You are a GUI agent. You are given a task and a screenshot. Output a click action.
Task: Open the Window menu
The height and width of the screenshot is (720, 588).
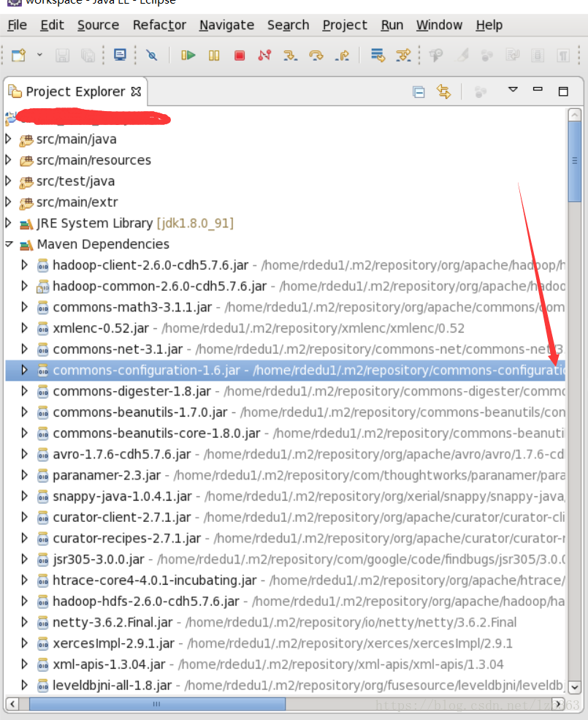tap(439, 25)
